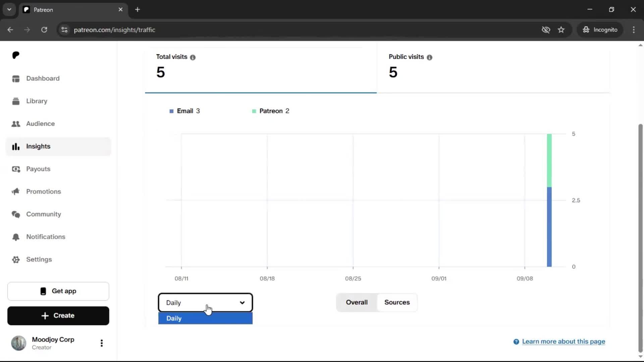The height and width of the screenshot is (362, 644).
Task: Click the Settings gear icon
Action: coord(16,259)
